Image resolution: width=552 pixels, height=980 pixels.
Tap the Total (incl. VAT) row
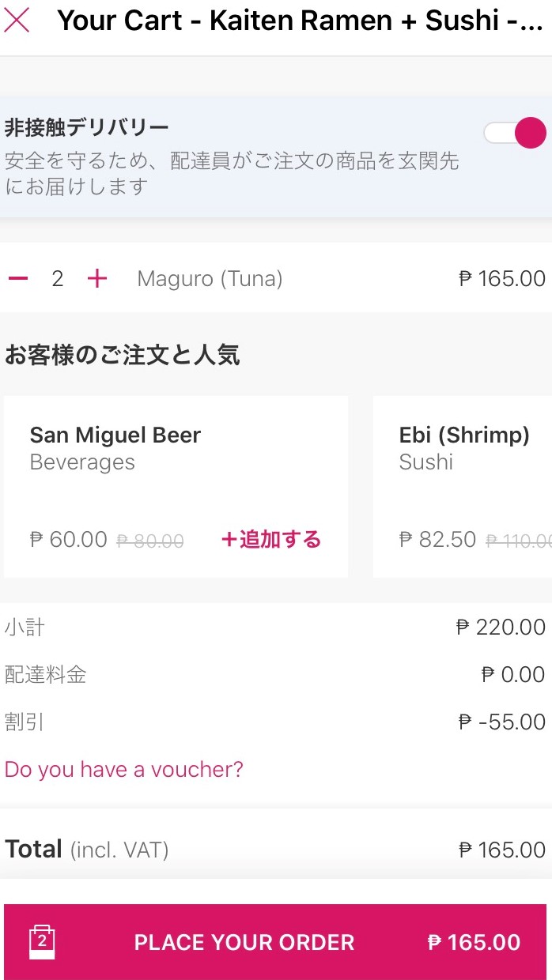click(275, 850)
